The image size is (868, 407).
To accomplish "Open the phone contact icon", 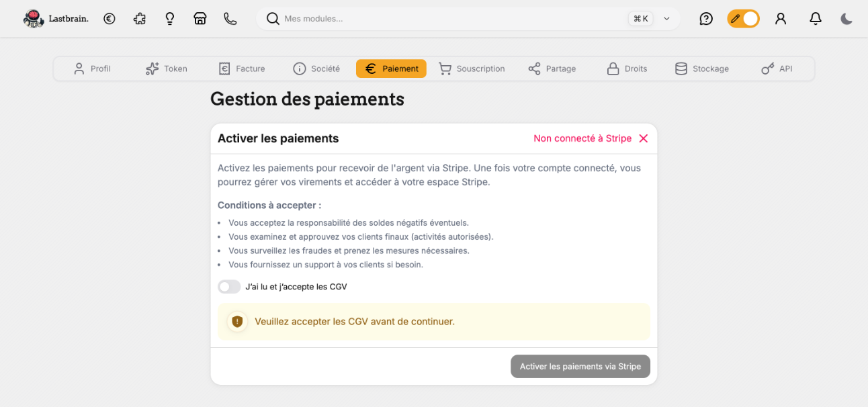I will tap(230, 18).
